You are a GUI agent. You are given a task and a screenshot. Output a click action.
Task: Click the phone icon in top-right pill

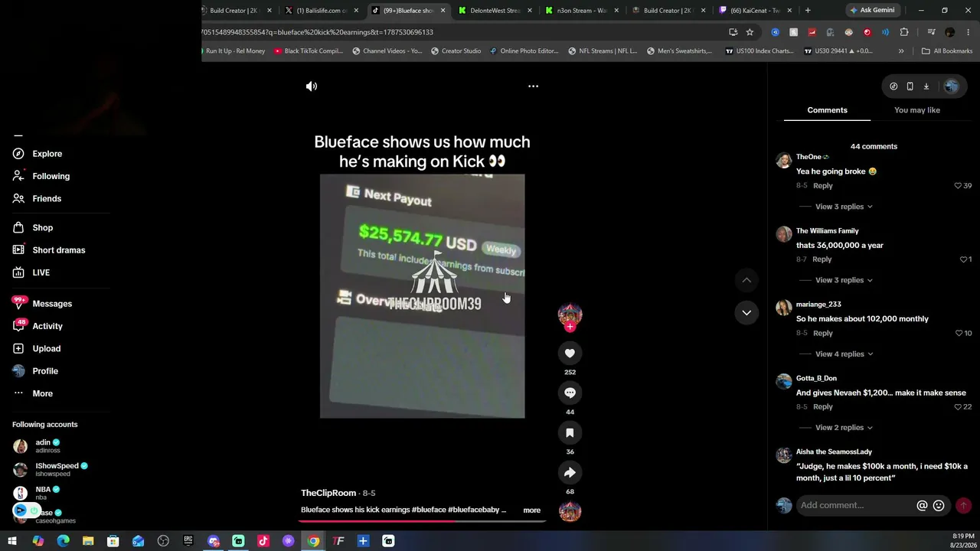pyautogui.click(x=910, y=86)
